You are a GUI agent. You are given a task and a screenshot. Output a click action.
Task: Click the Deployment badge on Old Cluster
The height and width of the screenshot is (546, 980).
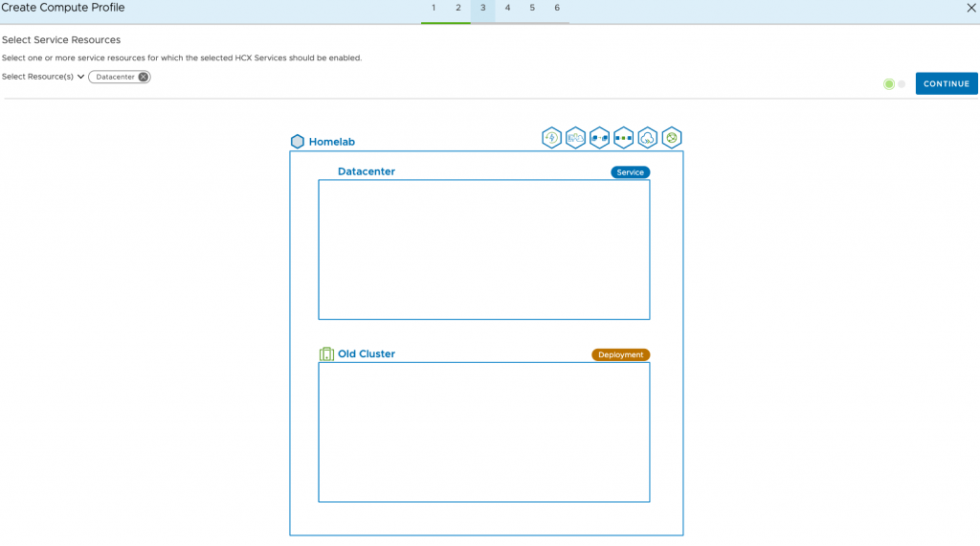[x=620, y=354]
